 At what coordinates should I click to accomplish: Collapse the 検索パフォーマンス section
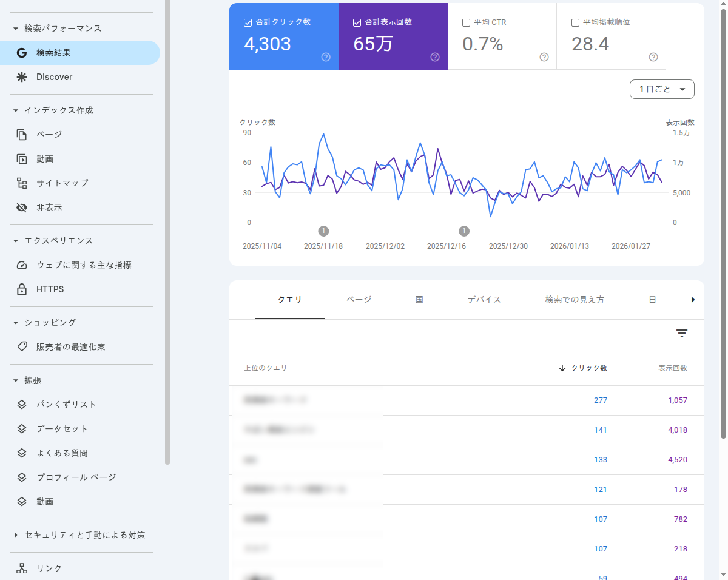(15, 28)
